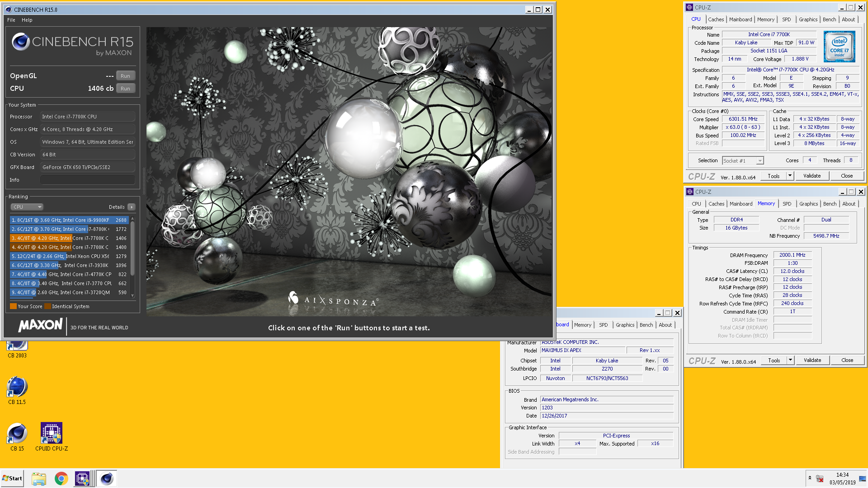This screenshot has width=868, height=488.
Task: Click the Info input field
Action: point(88,180)
